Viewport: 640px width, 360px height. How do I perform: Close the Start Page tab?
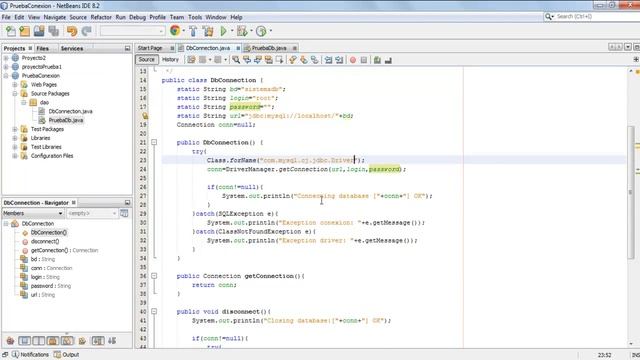(x=172, y=48)
